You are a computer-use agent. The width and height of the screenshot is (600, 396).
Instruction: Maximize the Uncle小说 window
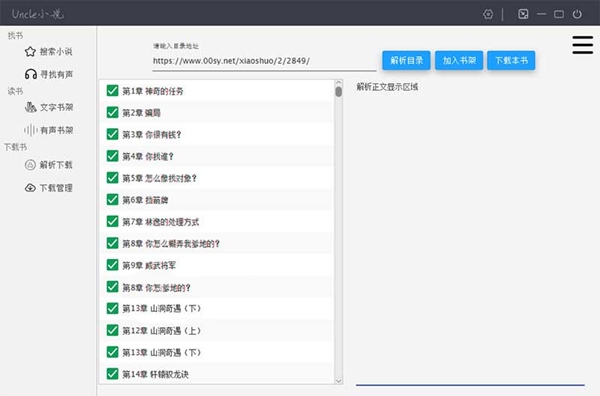click(x=559, y=14)
